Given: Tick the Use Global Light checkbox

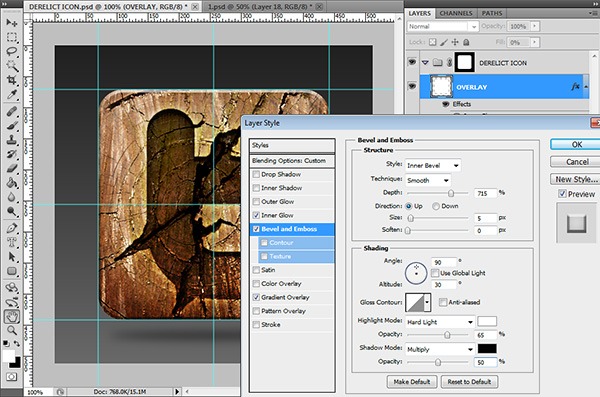Looking at the screenshot, I should [x=435, y=273].
